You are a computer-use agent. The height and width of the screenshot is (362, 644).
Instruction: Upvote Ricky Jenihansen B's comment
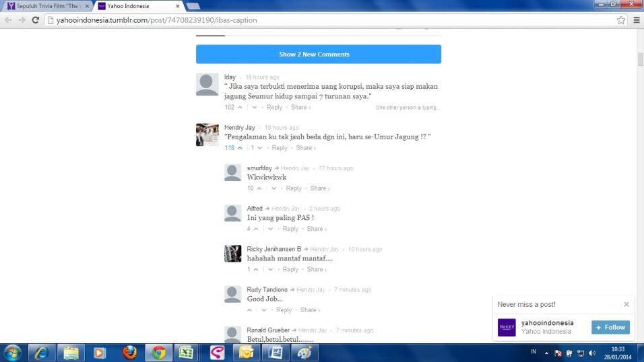pos(256,270)
